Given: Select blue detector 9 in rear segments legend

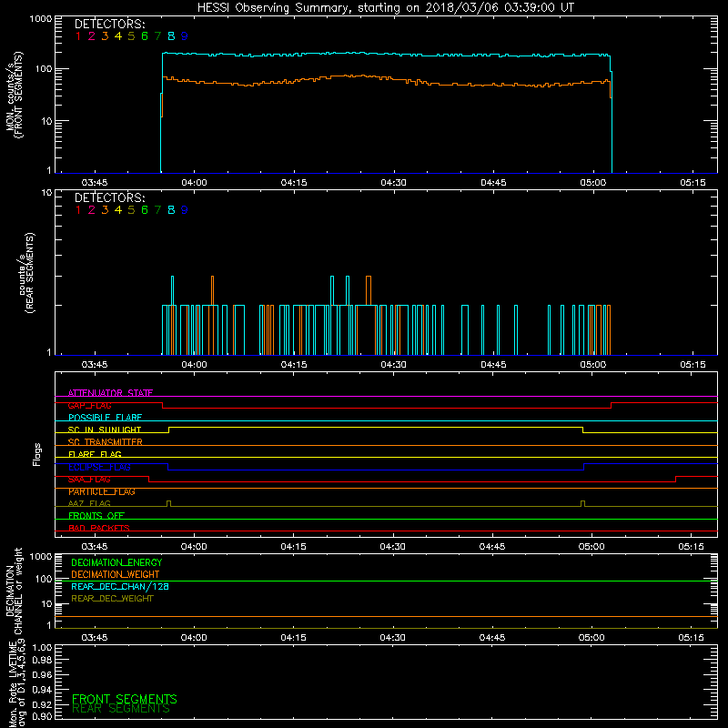Looking at the screenshot, I should 185,210.
